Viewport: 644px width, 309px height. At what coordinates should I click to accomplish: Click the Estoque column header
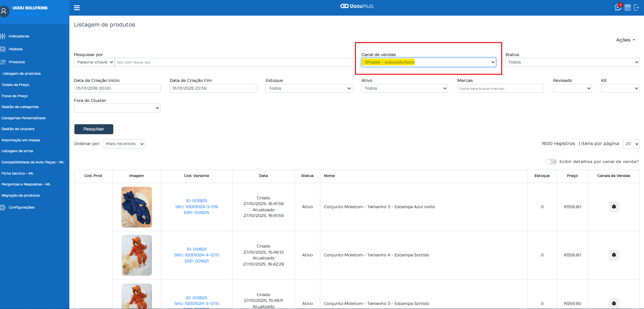pyautogui.click(x=542, y=176)
